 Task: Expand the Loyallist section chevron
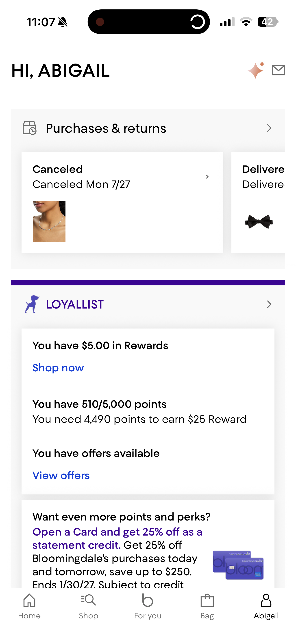(x=269, y=304)
